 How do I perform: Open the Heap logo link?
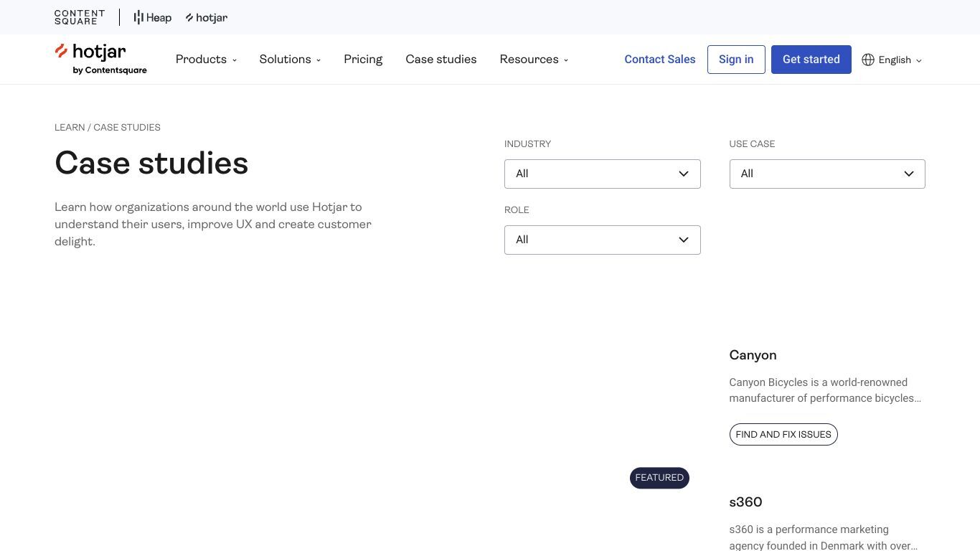coord(153,17)
